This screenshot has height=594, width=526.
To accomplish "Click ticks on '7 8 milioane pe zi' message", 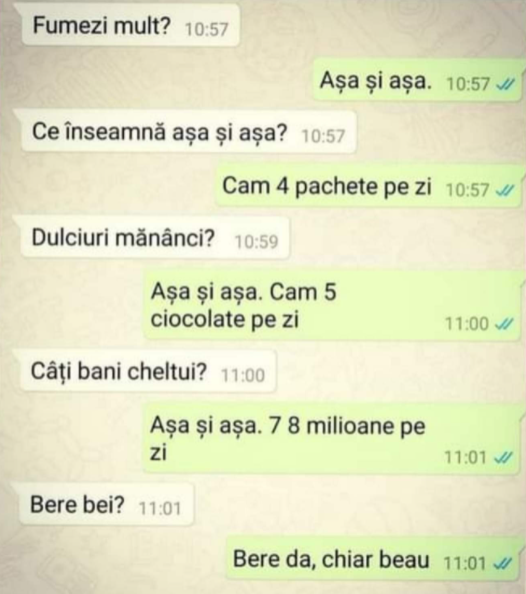I will (x=504, y=457).
